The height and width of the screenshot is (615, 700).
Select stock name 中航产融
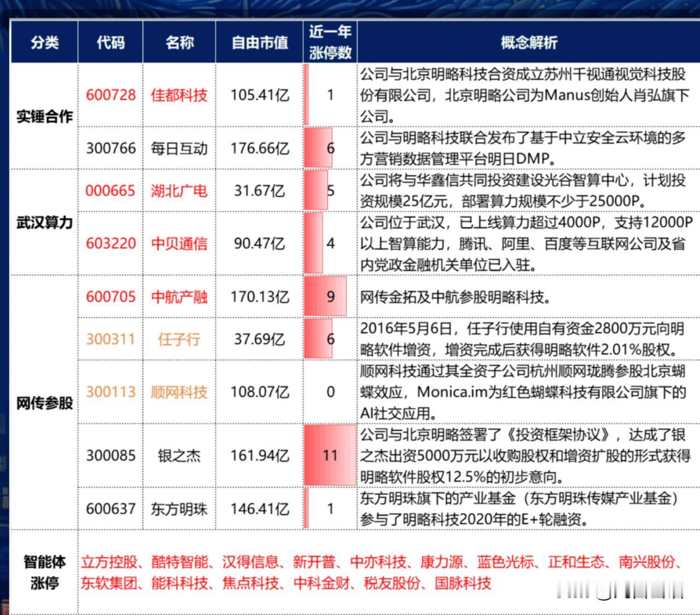click(179, 297)
